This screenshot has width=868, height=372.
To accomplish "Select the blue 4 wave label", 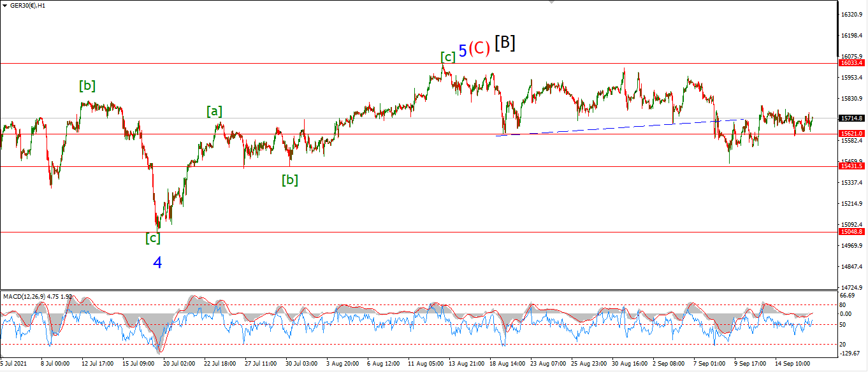I will point(157,262).
